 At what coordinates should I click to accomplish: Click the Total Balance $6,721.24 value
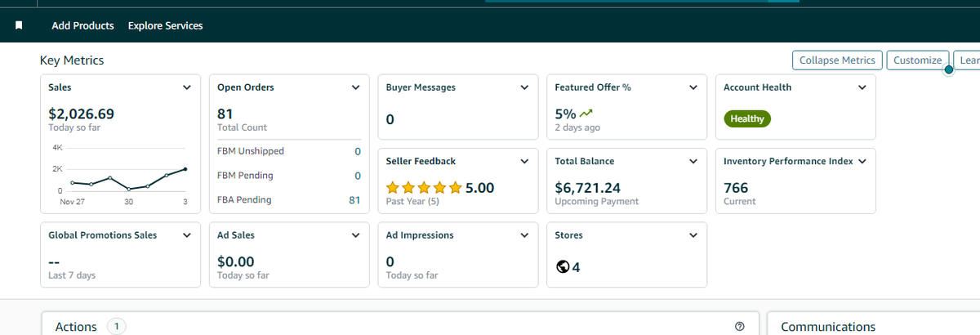(588, 188)
